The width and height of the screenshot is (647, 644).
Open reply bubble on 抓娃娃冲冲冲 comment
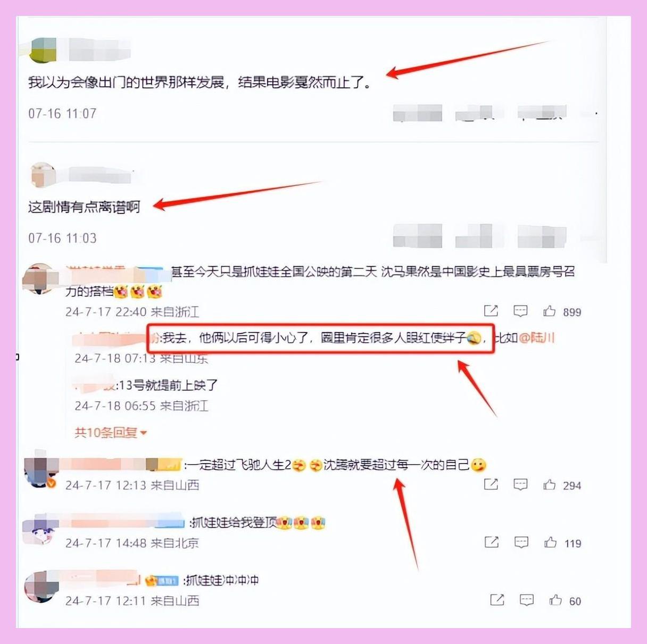[x=527, y=600]
